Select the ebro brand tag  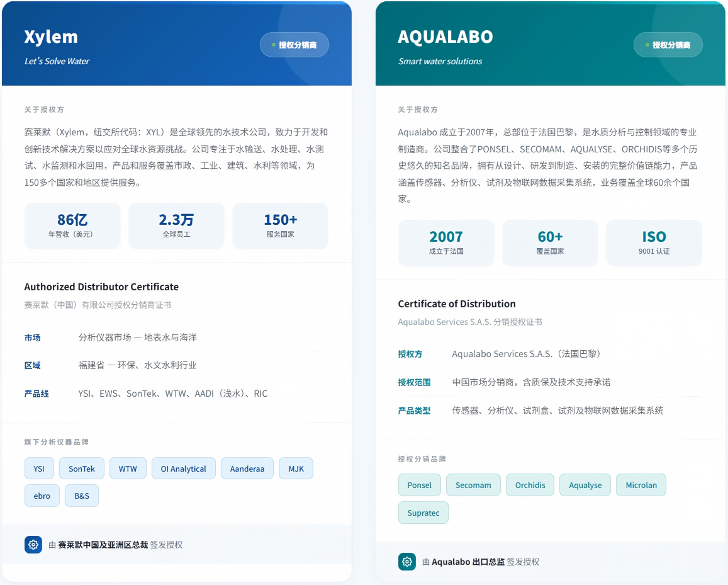[42, 496]
